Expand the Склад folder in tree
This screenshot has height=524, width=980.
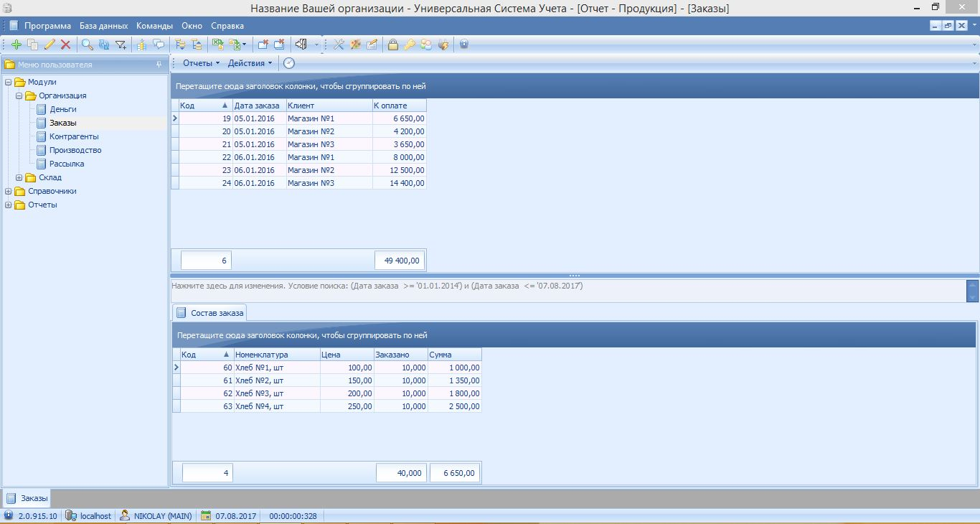[19, 177]
